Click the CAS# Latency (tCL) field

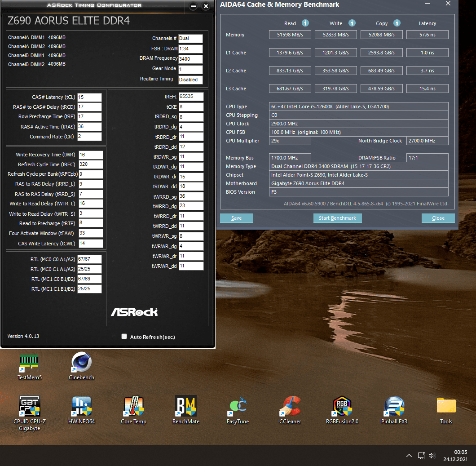coord(89,97)
